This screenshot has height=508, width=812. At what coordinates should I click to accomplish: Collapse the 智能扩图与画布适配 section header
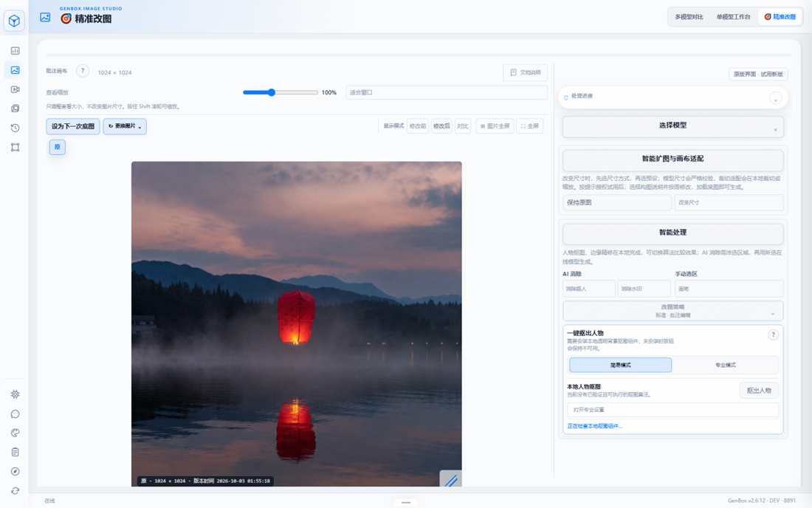(x=672, y=160)
